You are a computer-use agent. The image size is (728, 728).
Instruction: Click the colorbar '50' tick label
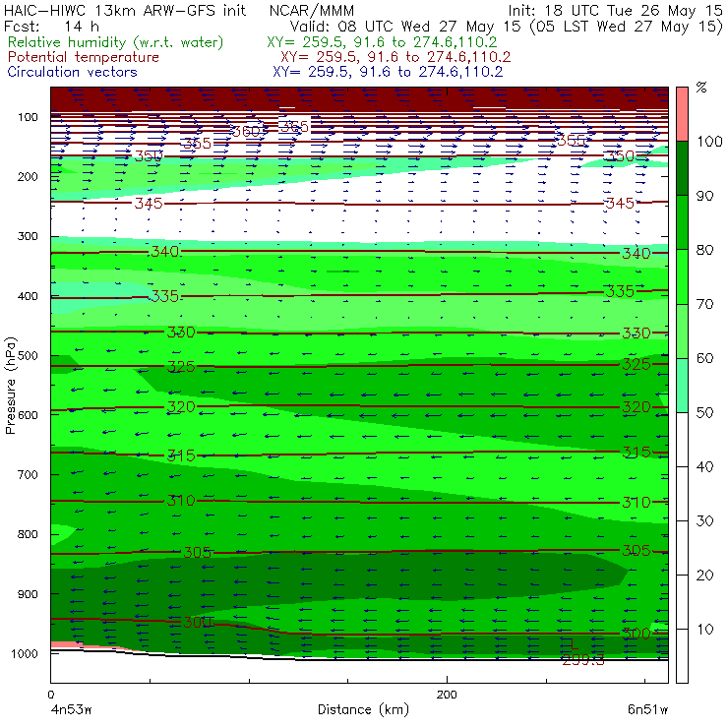point(704,412)
